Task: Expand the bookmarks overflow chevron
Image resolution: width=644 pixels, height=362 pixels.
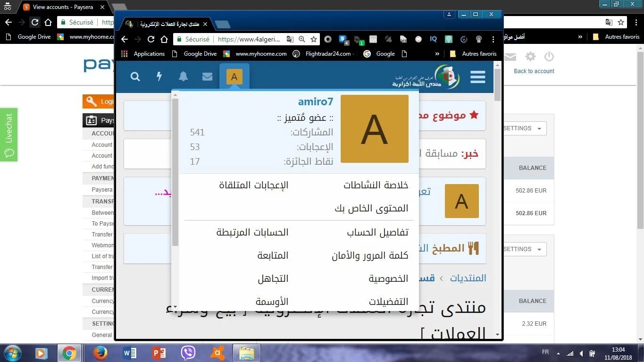Action: coord(437,54)
